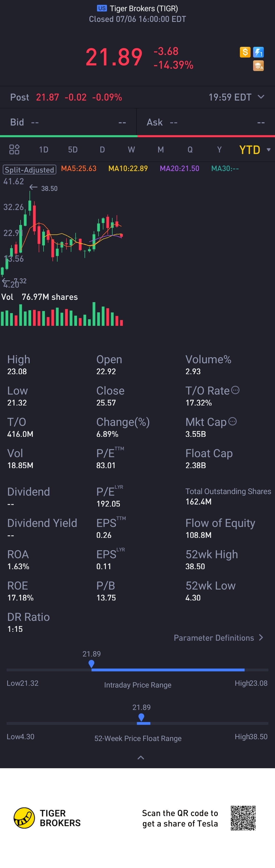Expand the post-market time dropdown chevron
This screenshot has width=275, height=868.
(261, 97)
